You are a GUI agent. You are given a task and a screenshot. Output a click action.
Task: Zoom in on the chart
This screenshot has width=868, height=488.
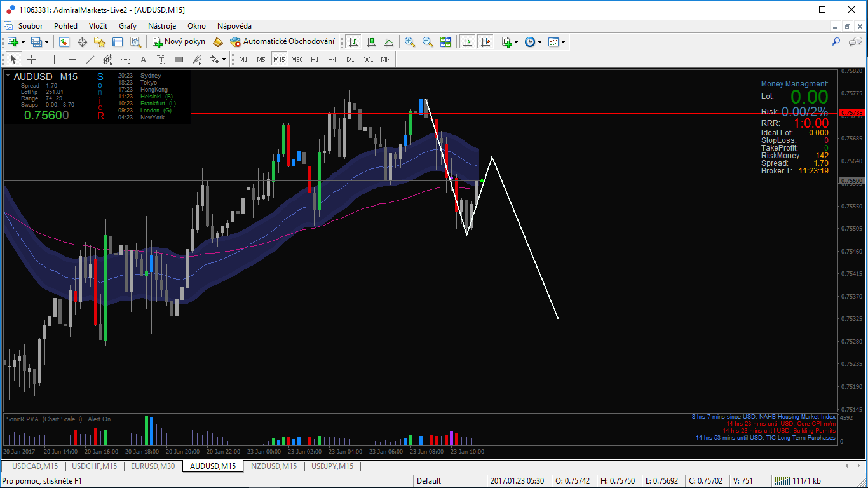pos(410,42)
